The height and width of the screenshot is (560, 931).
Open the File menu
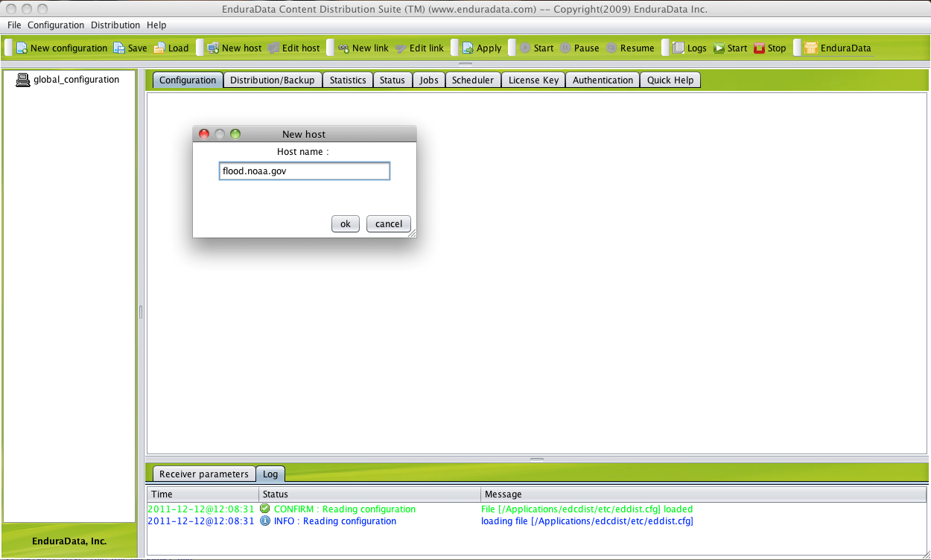coord(14,25)
